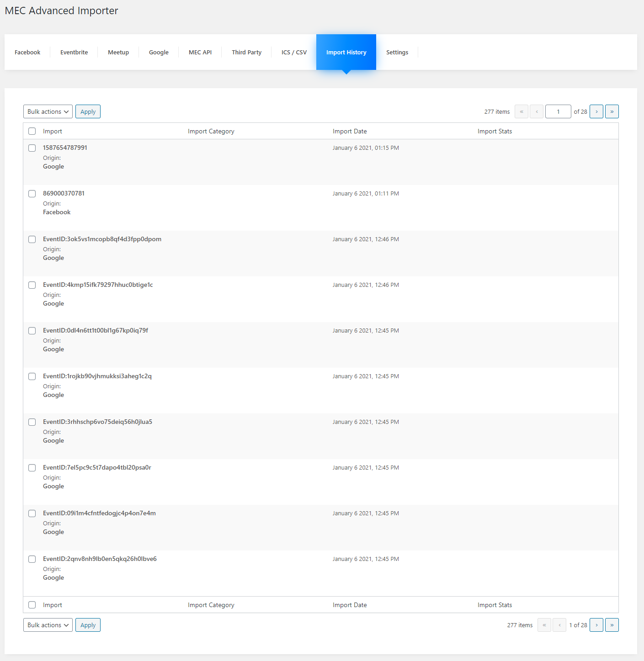
Task: Open the top Bulk actions dropdown
Action: (48, 111)
